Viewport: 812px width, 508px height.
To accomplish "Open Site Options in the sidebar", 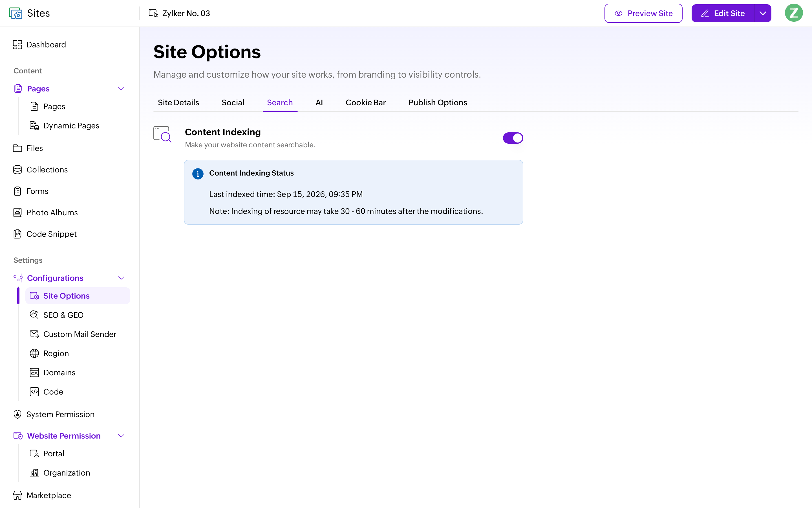I will [78, 296].
